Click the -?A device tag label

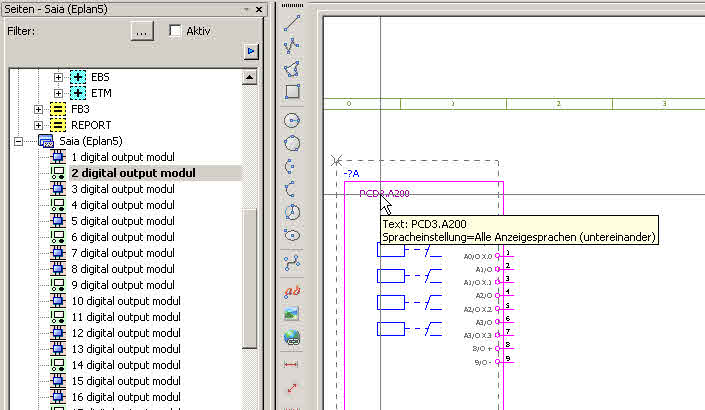click(x=351, y=174)
